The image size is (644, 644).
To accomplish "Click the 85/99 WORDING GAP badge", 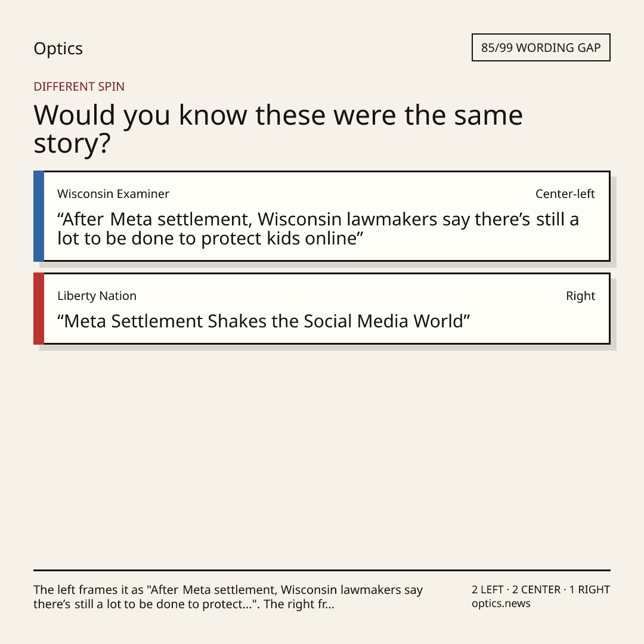I will 541,48.
